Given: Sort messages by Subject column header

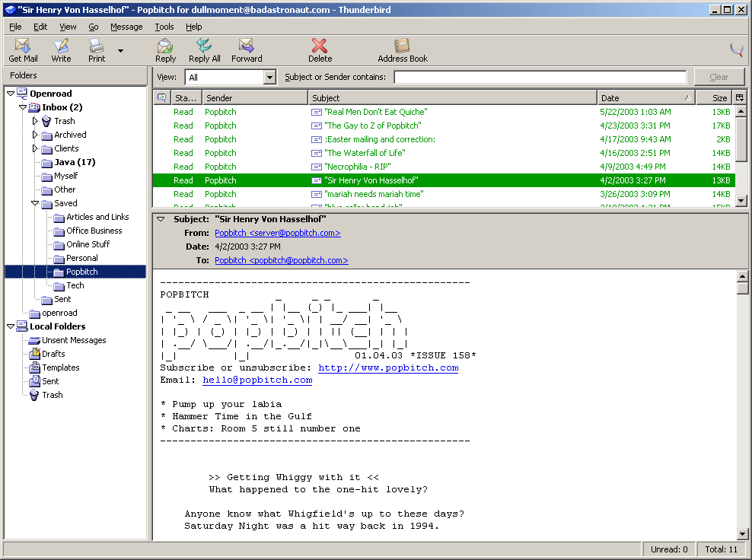Looking at the screenshot, I should pyautogui.click(x=452, y=98).
